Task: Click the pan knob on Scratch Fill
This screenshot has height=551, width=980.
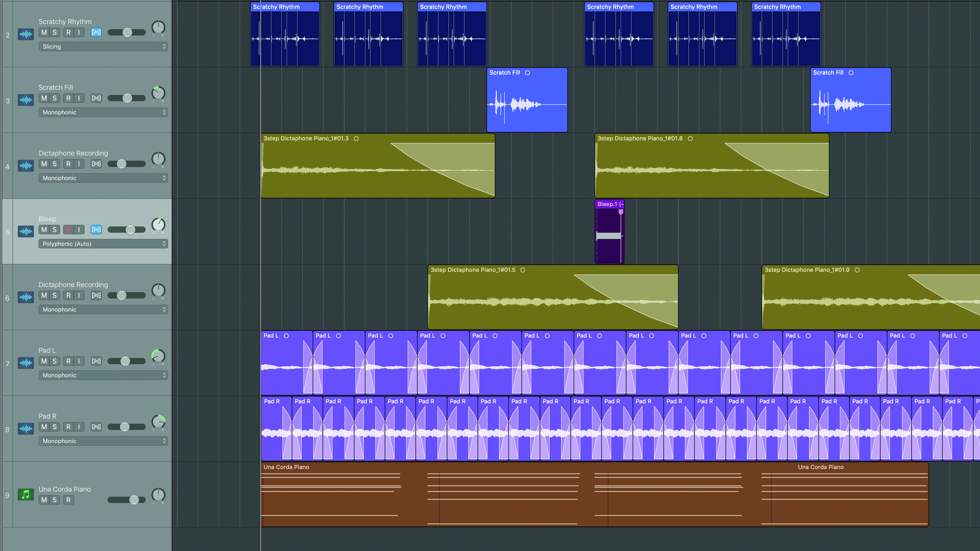Action: [x=158, y=93]
